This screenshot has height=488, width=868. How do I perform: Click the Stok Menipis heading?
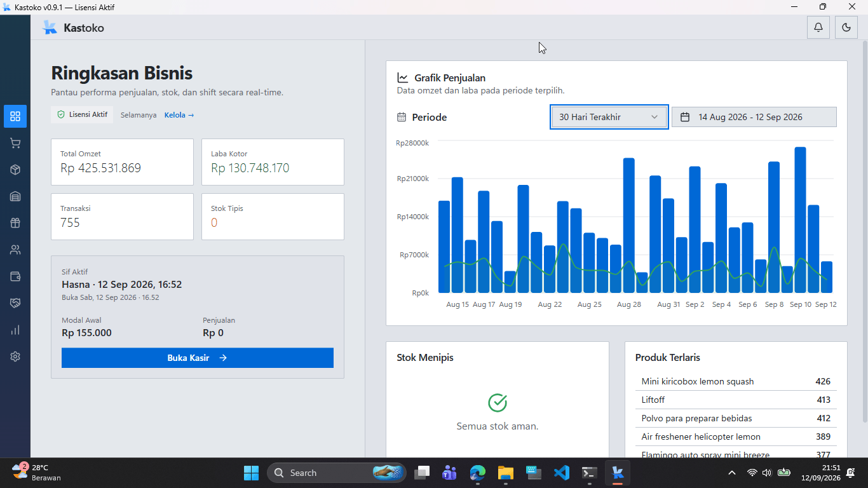click(425, 358)
